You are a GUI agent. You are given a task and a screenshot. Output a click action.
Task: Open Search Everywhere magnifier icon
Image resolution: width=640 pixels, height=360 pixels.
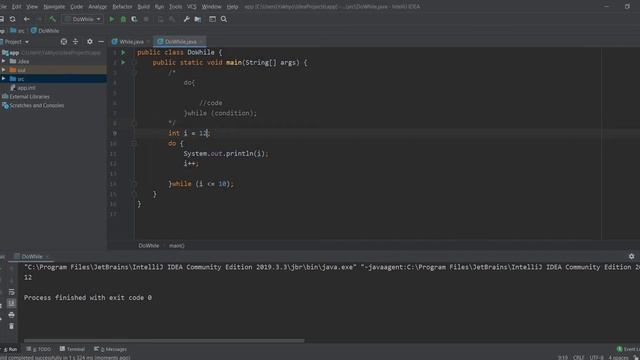coord(224,19)
